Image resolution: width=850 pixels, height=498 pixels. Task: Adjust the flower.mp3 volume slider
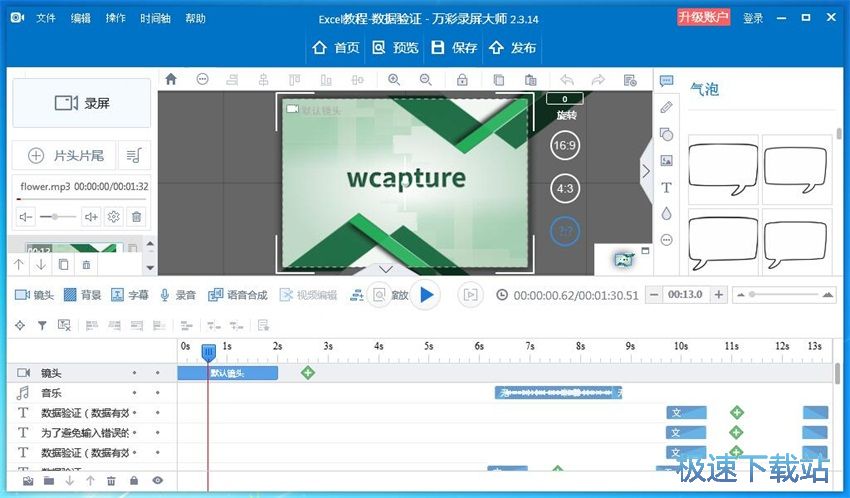click(57, 217)
